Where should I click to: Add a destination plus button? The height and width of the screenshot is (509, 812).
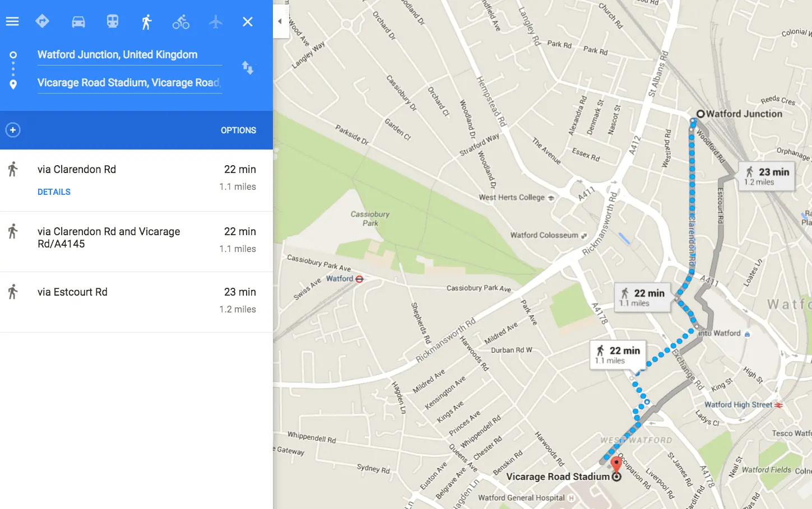coord(13,130)
